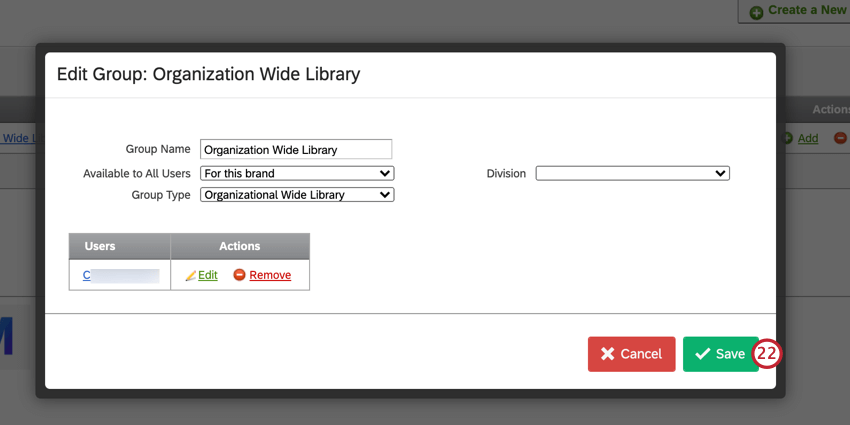Screen dimensions: 850x425
Task: Click the pencil icon beside Edit
Action: point(190,275)
